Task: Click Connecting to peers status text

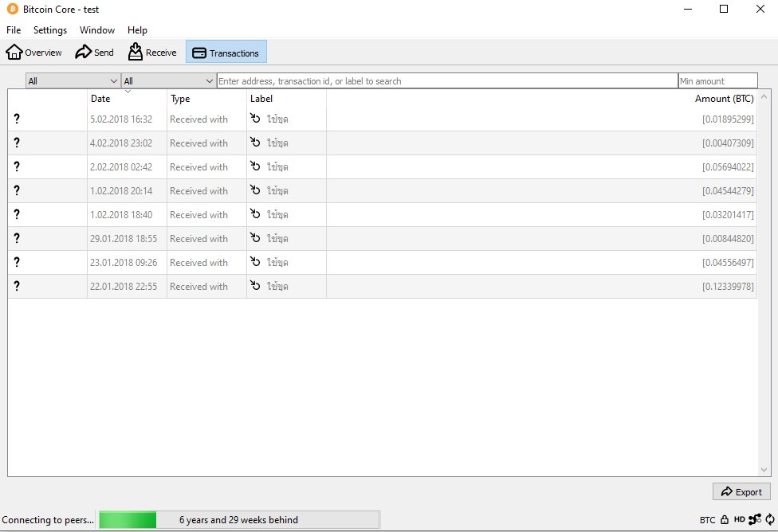Action: click(x=48, y=519)
